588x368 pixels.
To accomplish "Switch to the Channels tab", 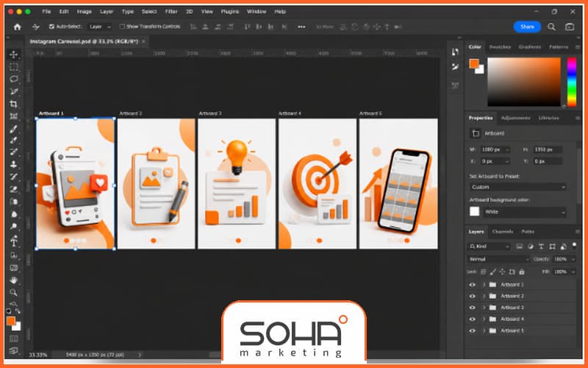I will click(x=503, y=232).
